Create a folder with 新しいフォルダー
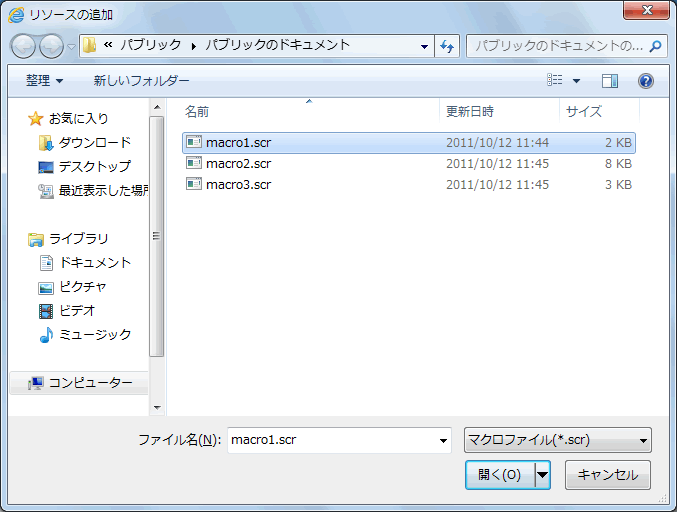Viewport: 677px width, 512px height. click(141, 81)
